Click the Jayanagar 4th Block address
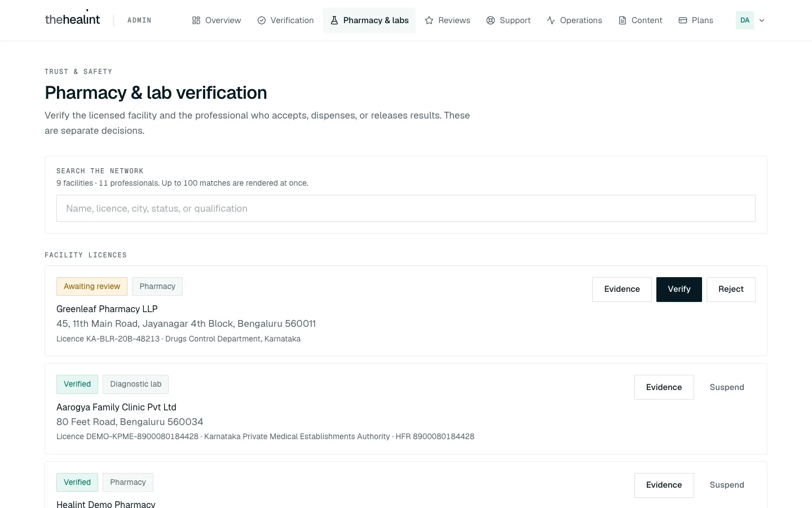The width and height of the screenshot is (812, 508). (x=186, y=323)
